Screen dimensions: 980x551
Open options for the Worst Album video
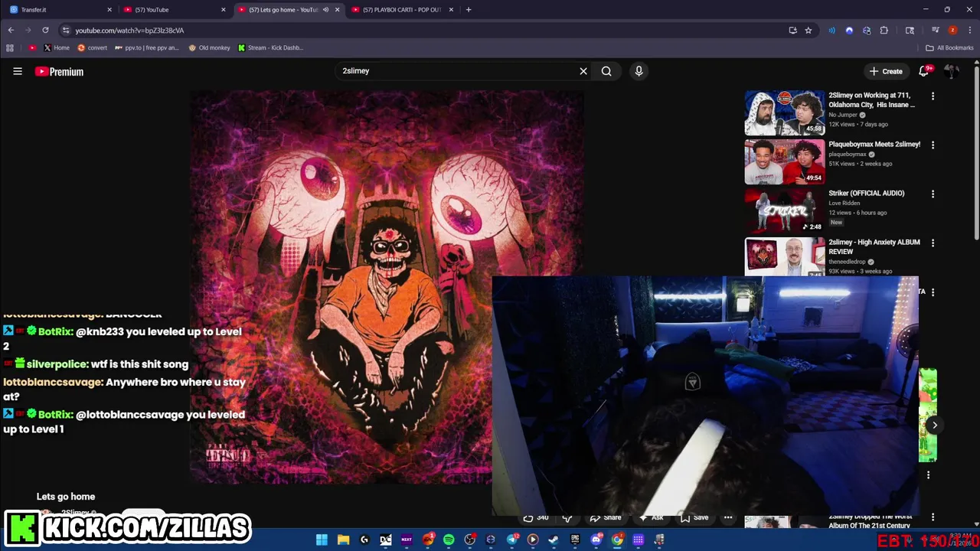pos(933,518)
